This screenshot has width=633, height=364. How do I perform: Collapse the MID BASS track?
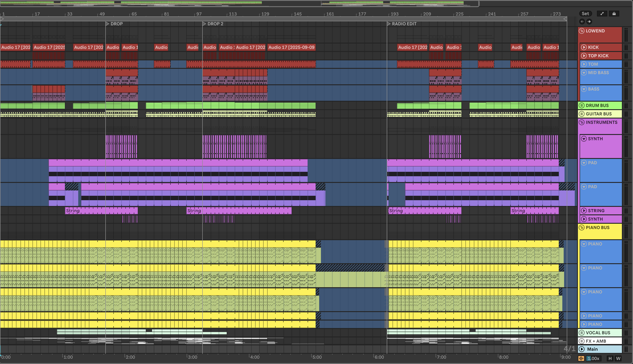pyautogui.click(x=584, y=73)
